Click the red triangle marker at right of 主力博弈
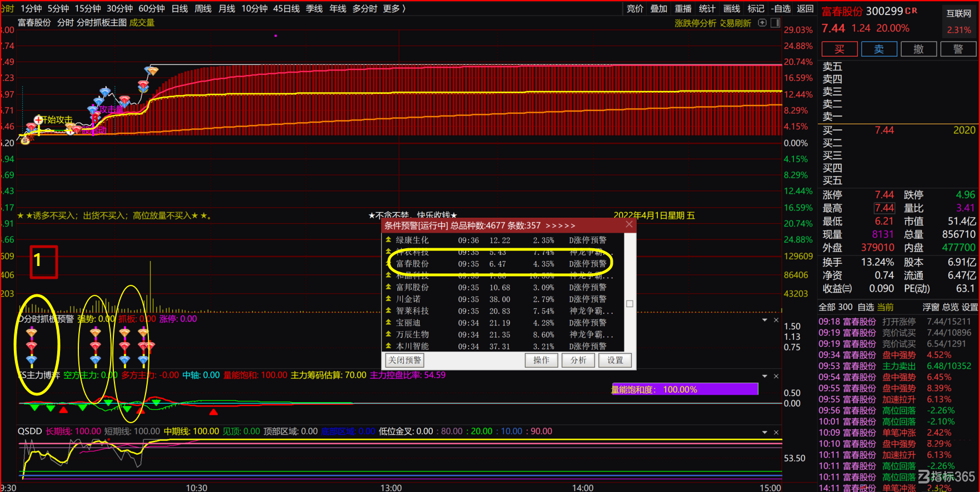This screenshot has width=980, height=492. pos(213,411)
